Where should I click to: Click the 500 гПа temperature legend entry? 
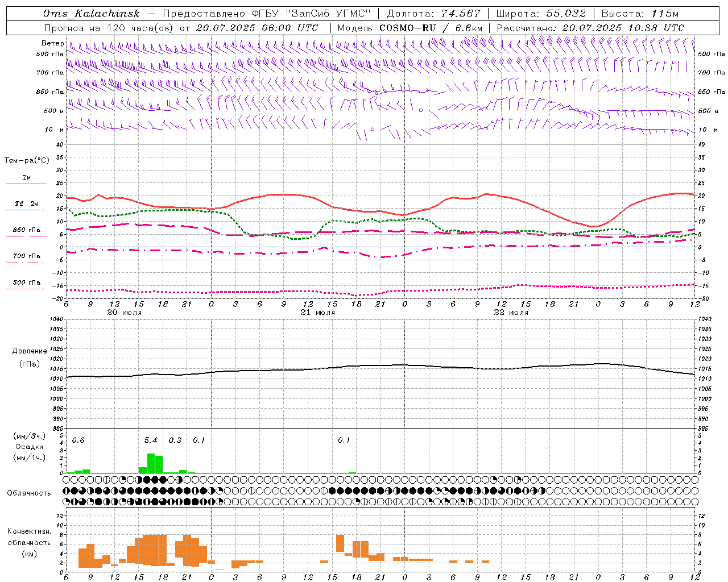26,282
